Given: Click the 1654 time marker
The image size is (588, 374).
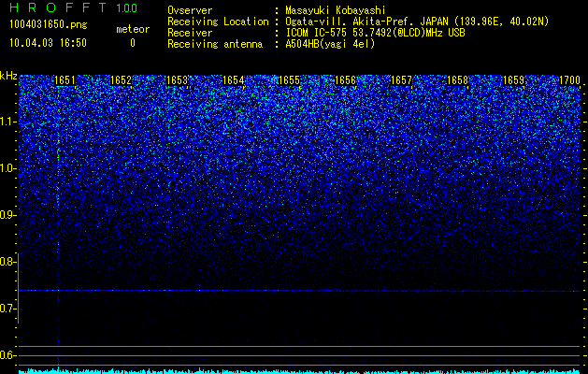Looking at the screenshot, I should click(233, 80).
